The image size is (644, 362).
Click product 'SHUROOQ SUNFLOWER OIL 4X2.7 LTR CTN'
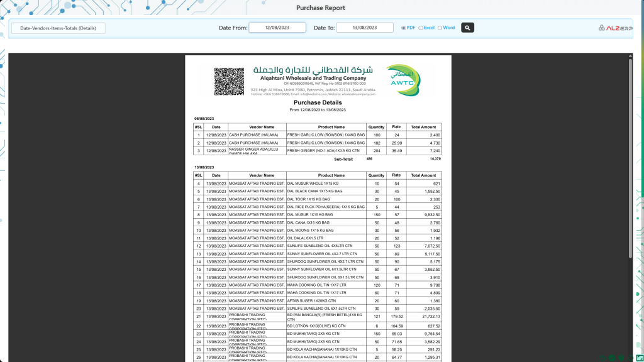[x=325, y=261]
